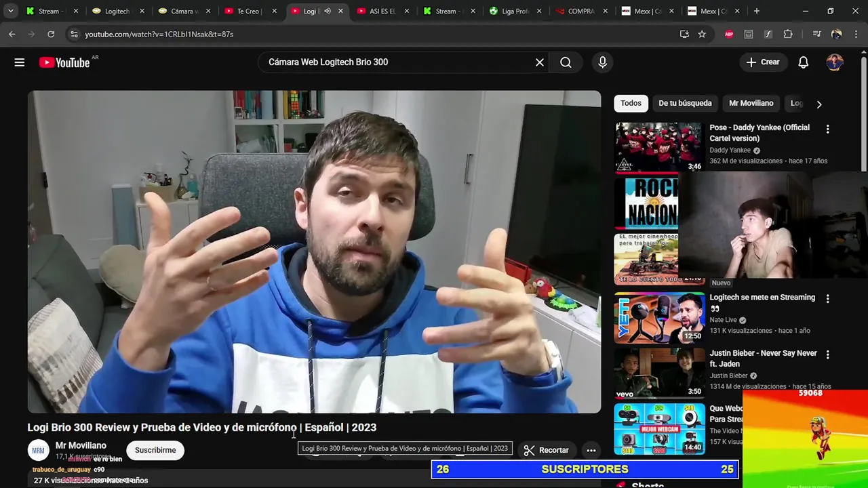Switch to the Logitech tab

tap(117, 11)
